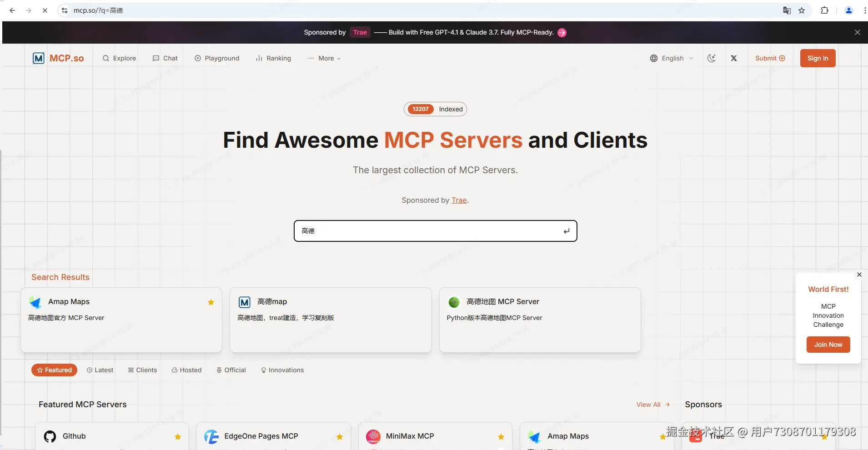The image size is (868, 450).
Task: Open the Github featured server card
Action: coord(112,436)
